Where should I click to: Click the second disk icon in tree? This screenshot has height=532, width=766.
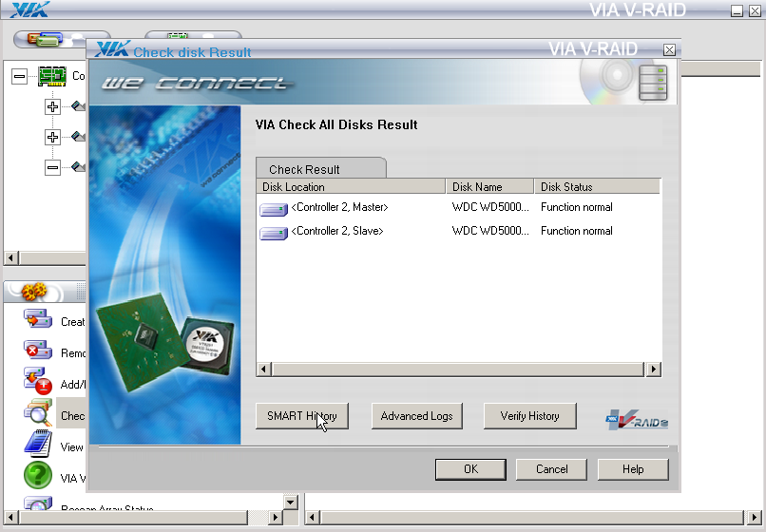click(x=78, y=136)
